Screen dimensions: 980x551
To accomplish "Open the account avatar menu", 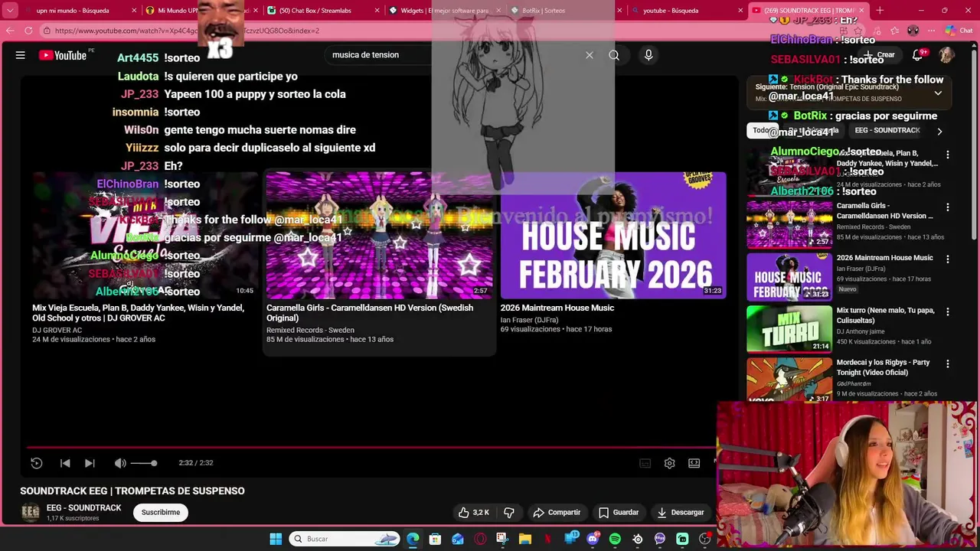I will coord(946,55).
